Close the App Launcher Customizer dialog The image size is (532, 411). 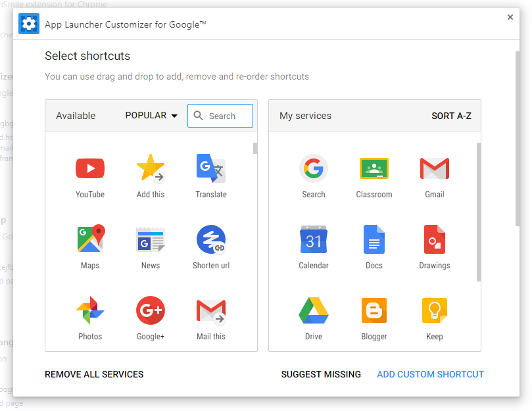(x=510, y=17)
